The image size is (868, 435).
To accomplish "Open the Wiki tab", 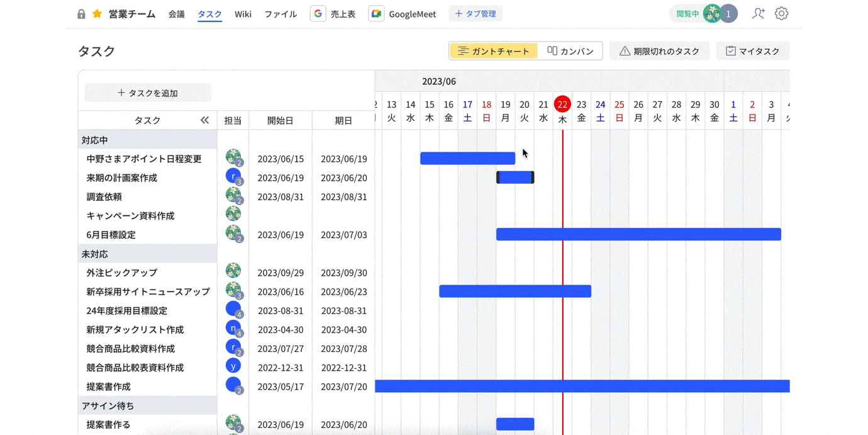I will click(243, 14).
